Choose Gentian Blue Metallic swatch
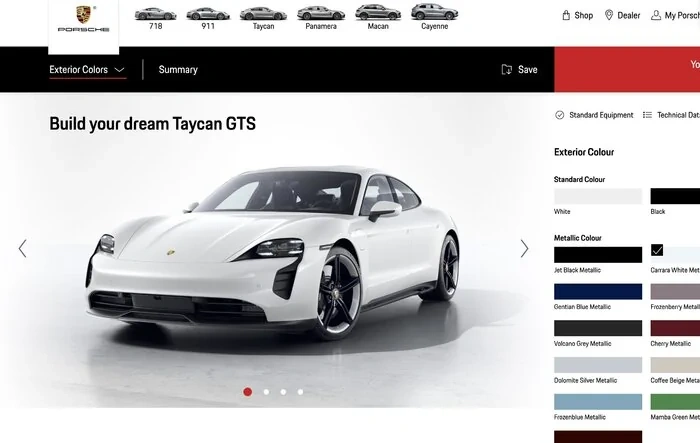 pos(598,292)
